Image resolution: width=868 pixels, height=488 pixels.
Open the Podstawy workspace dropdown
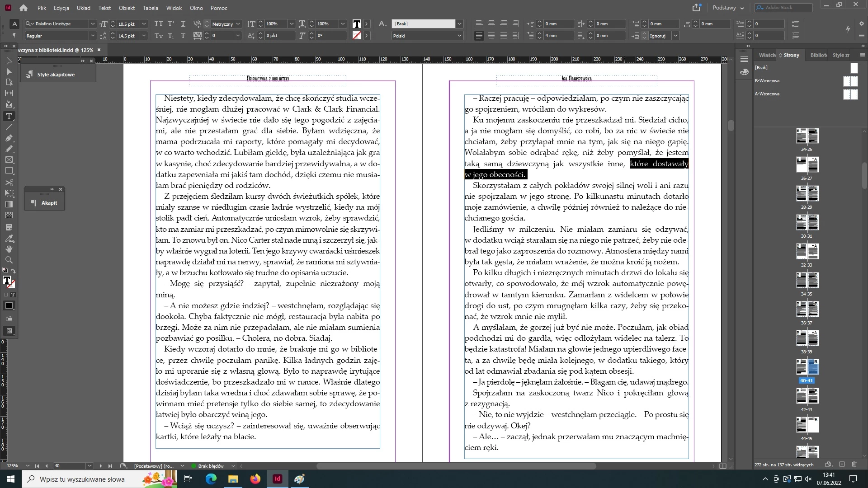coord(728,8)
